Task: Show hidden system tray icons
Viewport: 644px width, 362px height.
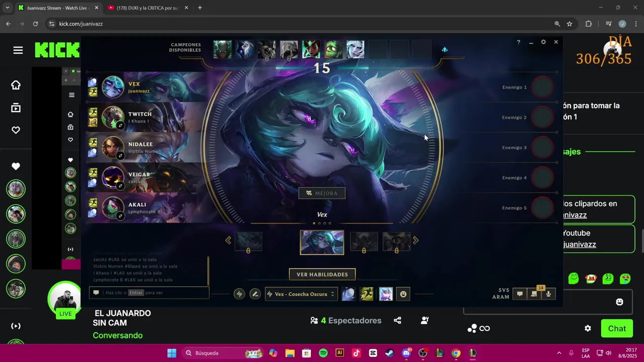Action: pos(558,353)
